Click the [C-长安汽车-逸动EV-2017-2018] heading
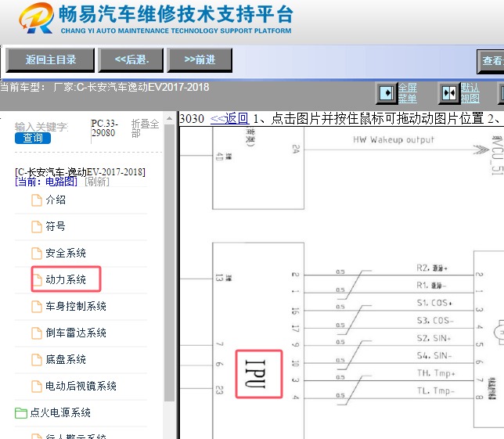 click(80, 172)
